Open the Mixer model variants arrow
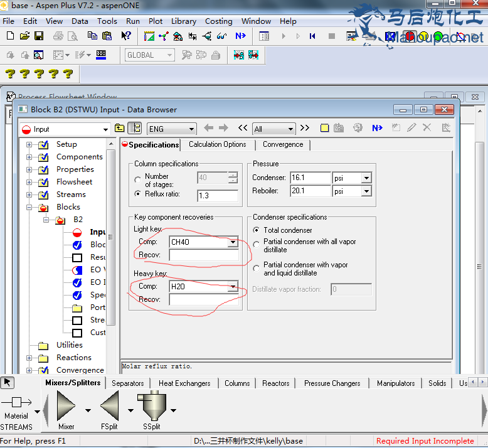The image size is (488, 448). (x=88, y=410)
